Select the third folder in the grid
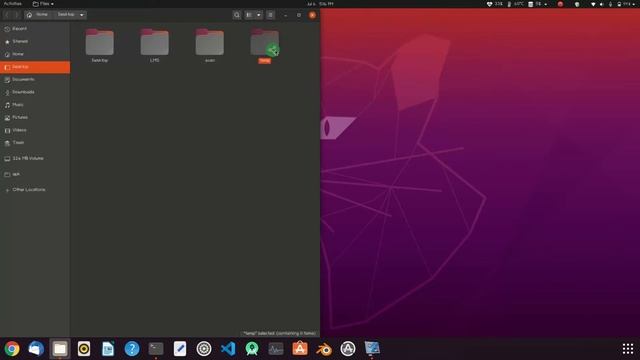640x360 pixels. pos(210,45)
